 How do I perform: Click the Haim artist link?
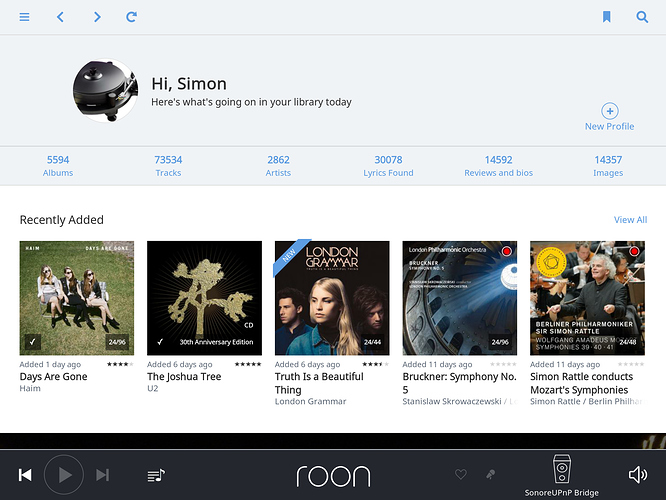click(x=30, y=388)
